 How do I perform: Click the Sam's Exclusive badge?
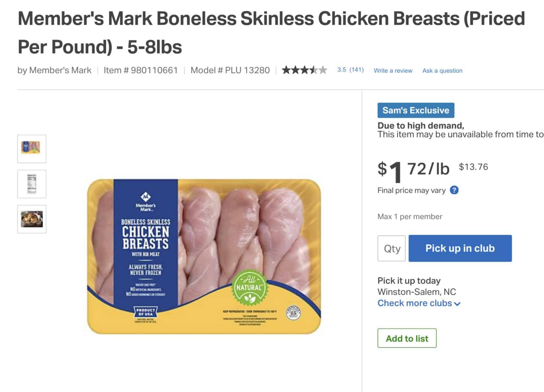pyautogui.click(x=415, y=110)
